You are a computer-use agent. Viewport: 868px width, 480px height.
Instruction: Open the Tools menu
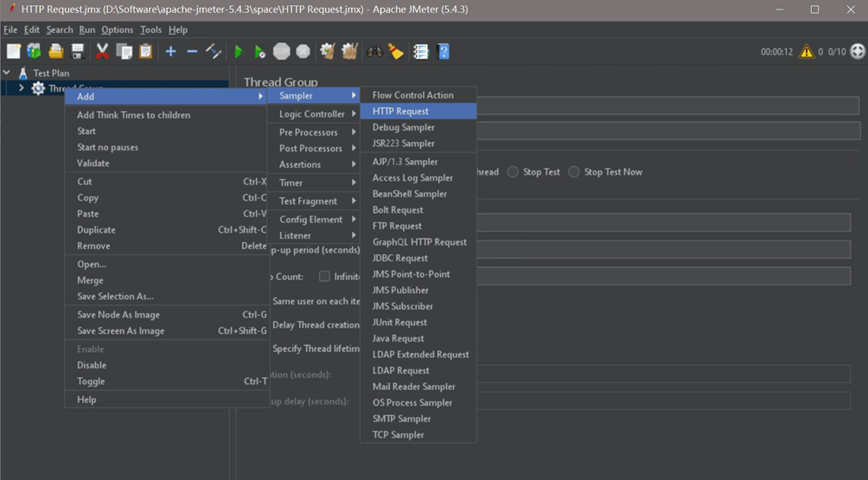point(150,30)
